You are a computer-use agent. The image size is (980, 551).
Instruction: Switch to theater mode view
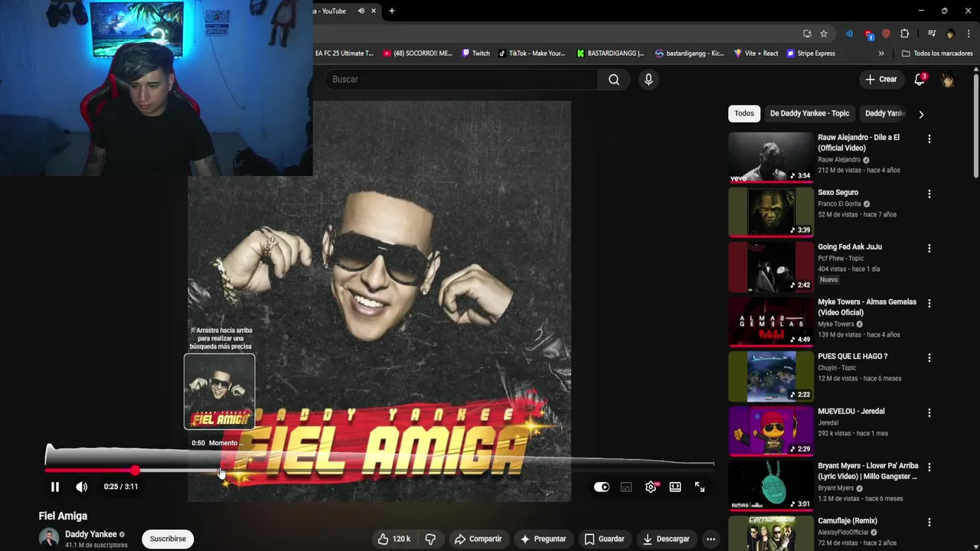[x=675, y=487]
